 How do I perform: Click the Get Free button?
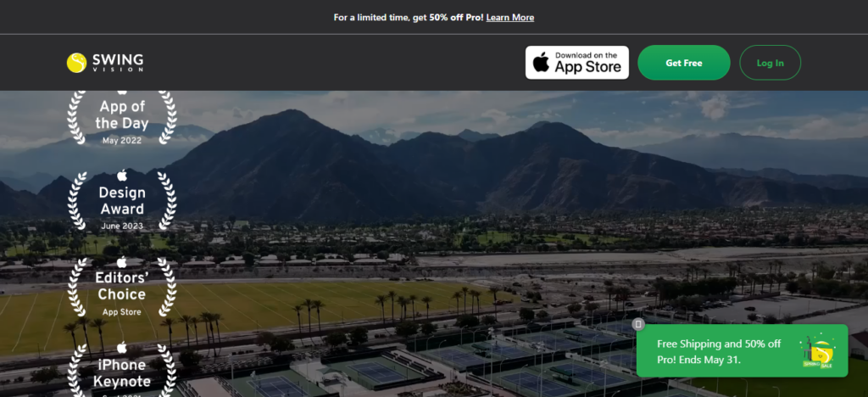click(684, 63)
